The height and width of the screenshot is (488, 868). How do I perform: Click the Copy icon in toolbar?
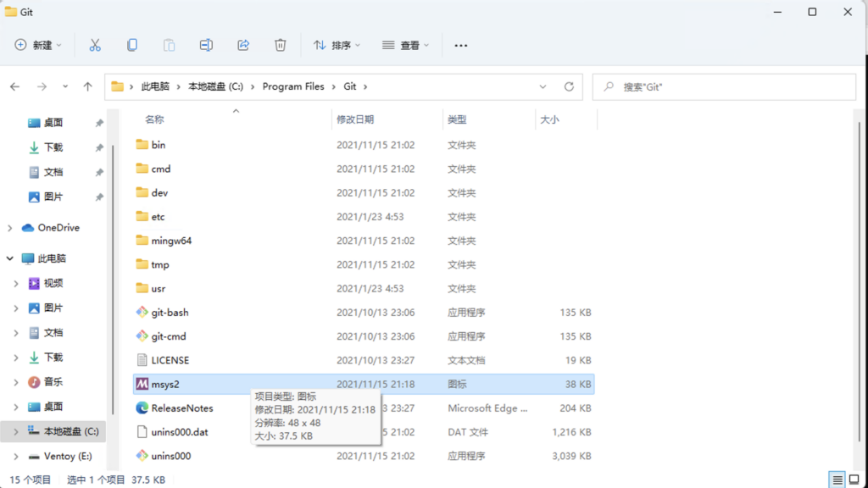(132, 46)
